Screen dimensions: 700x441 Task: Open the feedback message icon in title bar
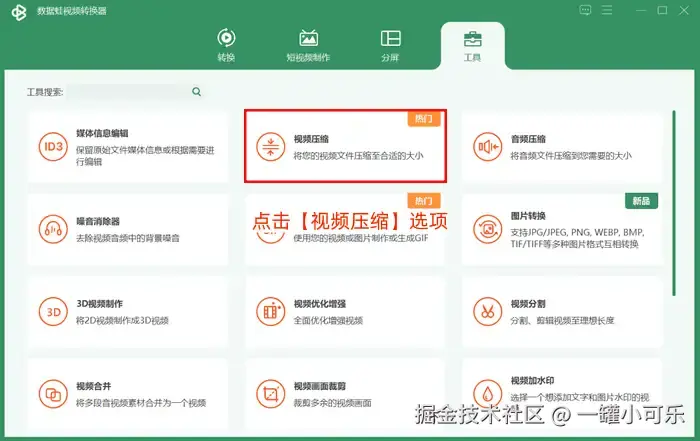tap(585, 10)
